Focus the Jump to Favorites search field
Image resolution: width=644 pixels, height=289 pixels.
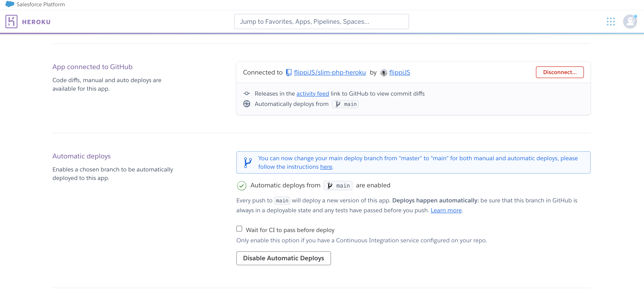(x=321, y=22)
